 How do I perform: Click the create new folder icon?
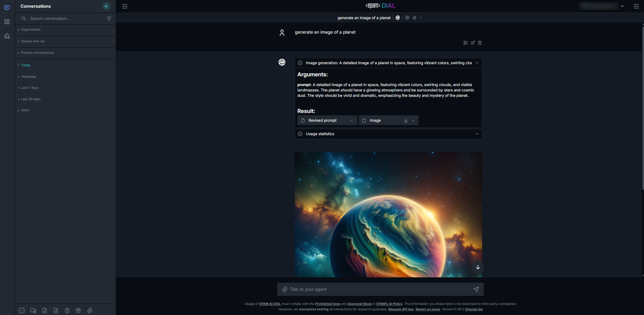[x=33, y=311]
